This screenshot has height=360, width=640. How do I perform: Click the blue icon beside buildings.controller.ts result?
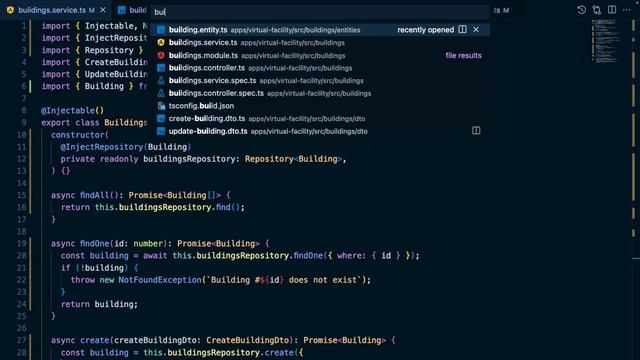point(161,68)
